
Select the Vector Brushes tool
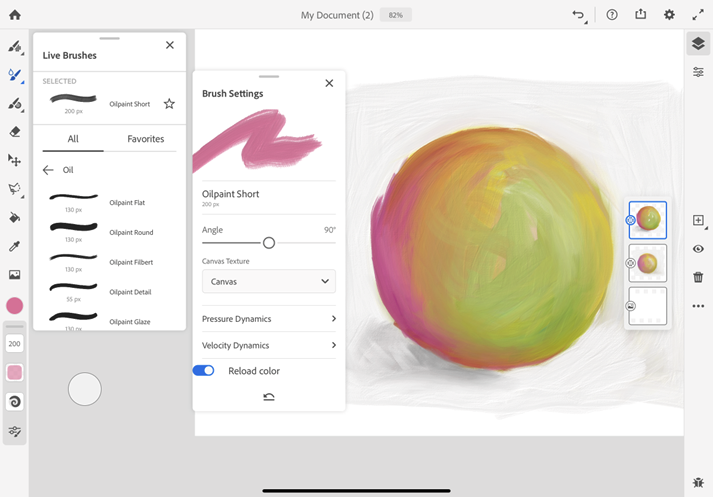coord(15,104)
